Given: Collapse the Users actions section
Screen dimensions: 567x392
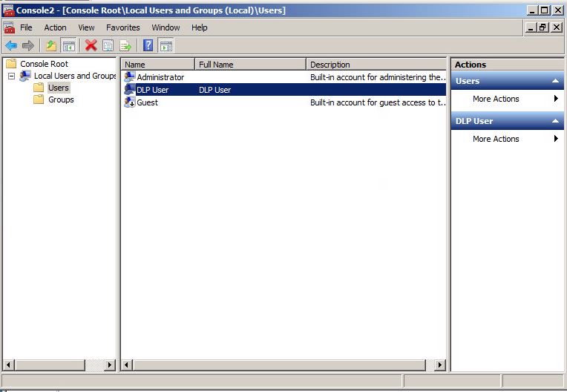Looking at the screenshot, I should tap(555, 81).
